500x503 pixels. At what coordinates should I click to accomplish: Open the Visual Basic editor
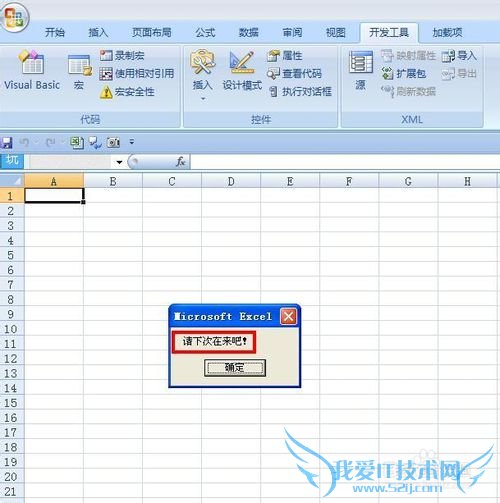coord(32,71)
